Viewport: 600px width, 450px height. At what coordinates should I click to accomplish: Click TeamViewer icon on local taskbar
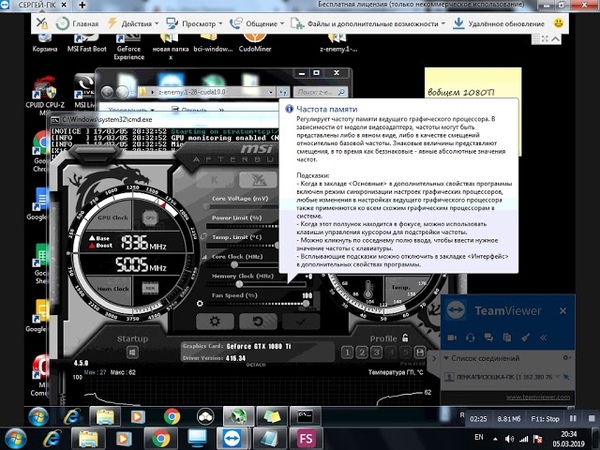(233, 439)
